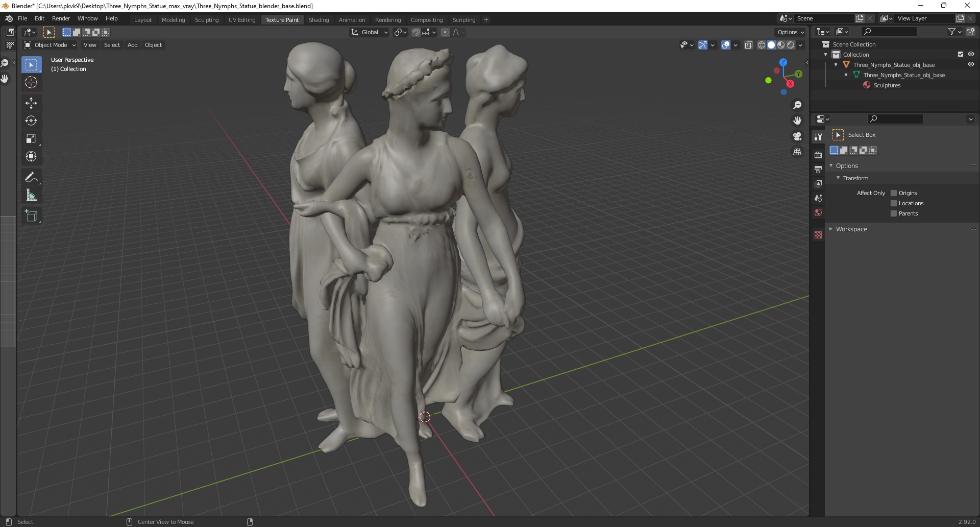Select the Rotate tool

[x=31, y=121]
